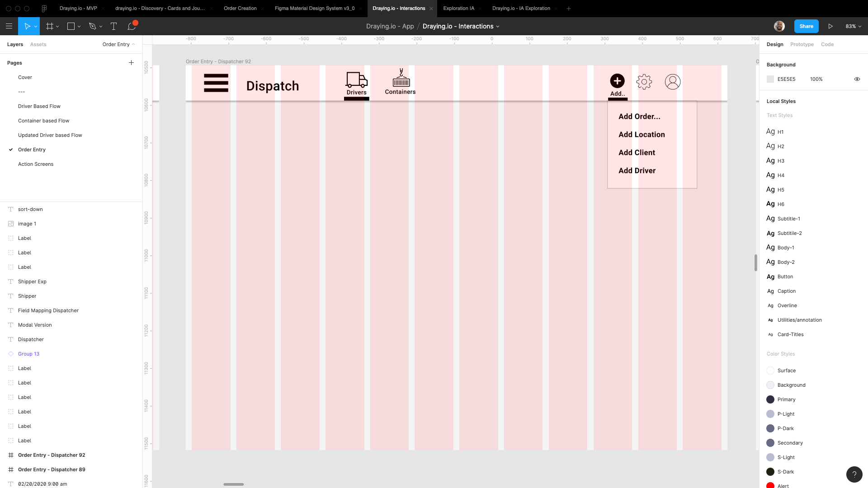Add a new page with plus icon
This screenshot has height=488, width=868.
click(131, 63)
